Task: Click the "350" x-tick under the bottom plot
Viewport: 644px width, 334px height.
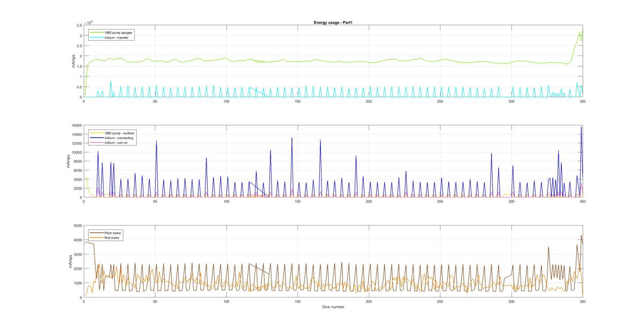Action: coord(582,302)
